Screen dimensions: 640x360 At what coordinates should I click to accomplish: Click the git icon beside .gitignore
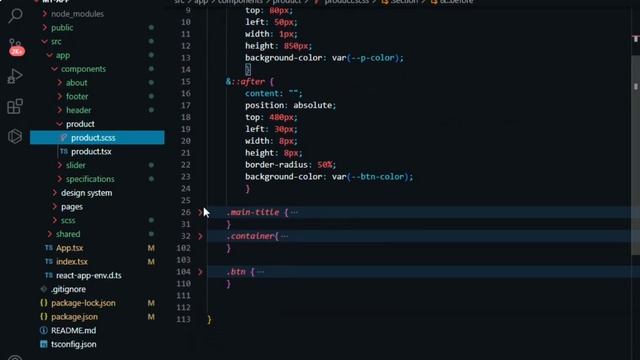click(44, 289)
